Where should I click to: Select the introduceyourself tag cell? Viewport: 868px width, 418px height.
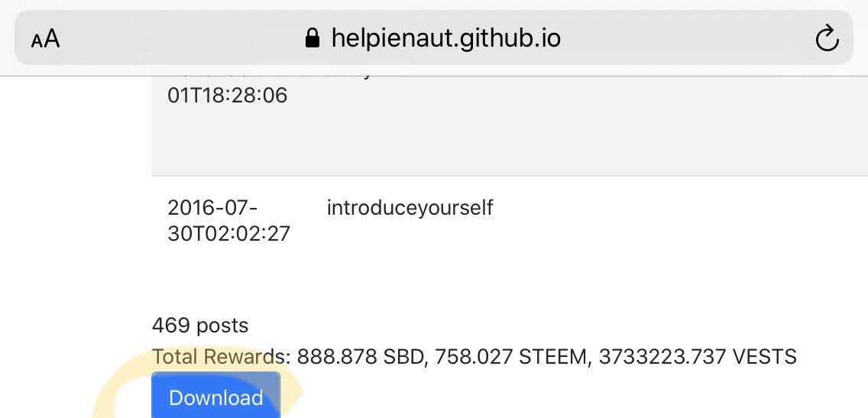[x=410, y=208]
